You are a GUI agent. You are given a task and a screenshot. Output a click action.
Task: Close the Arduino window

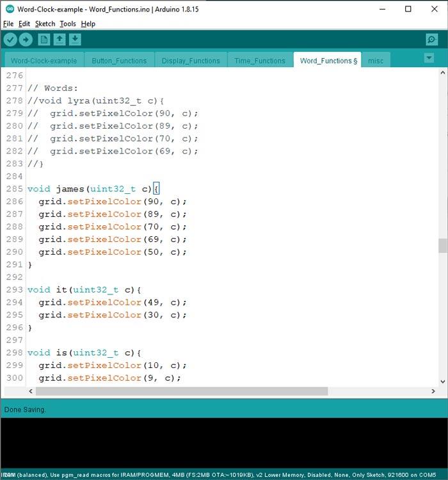434,9
